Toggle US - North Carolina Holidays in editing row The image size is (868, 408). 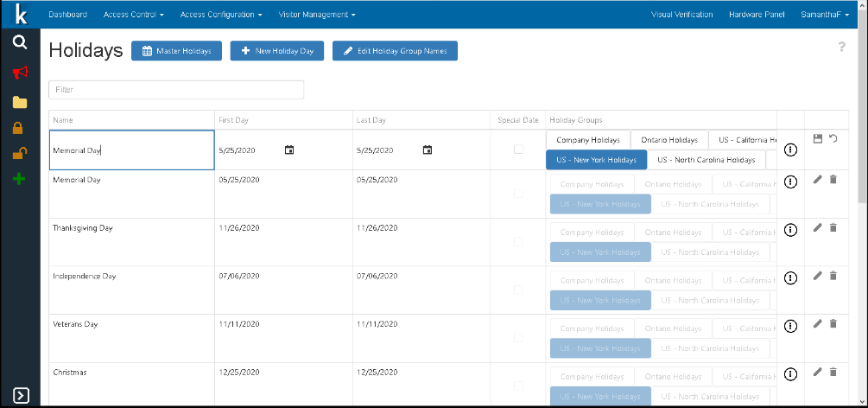point(706,160)
